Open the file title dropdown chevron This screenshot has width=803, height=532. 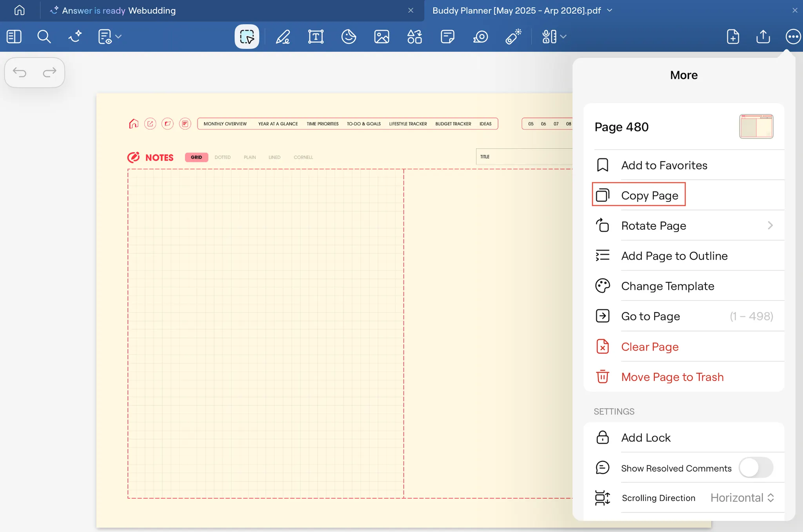(x=610, y=11)
